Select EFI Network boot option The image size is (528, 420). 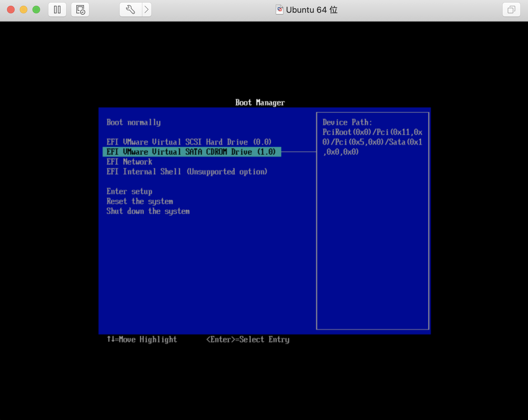coord(129,162)
